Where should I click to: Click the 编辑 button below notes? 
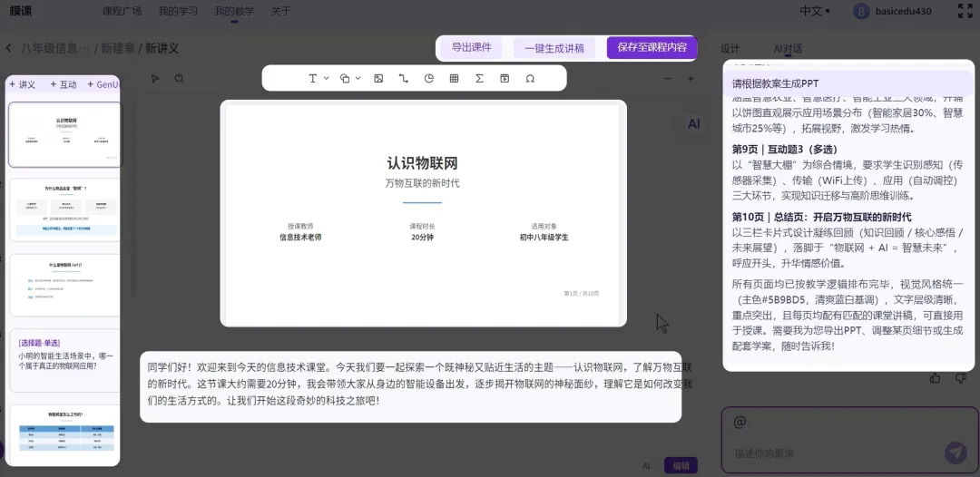(681, 466)
